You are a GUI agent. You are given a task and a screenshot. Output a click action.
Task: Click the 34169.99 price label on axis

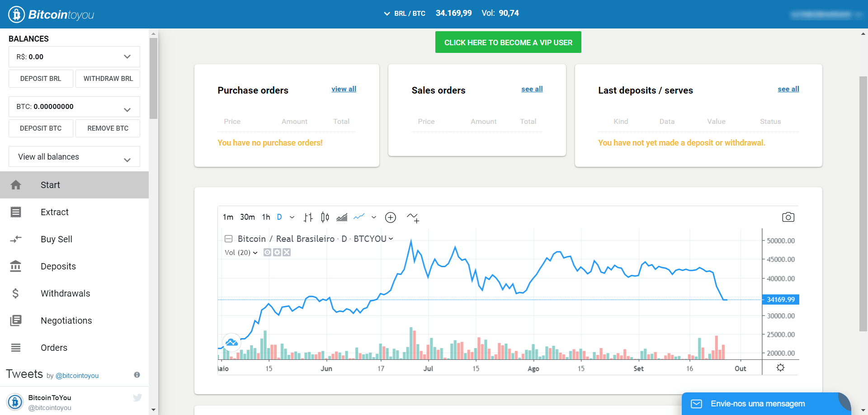coord(781,299)
